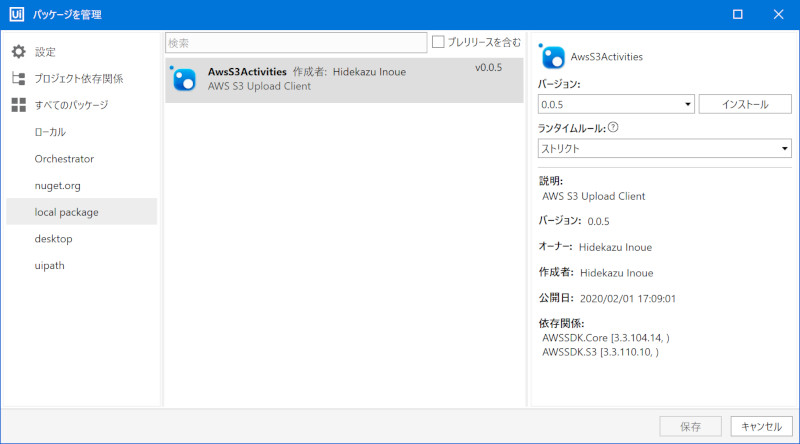The image size is (800, 444).
Task: Switch to the desktop package feed
Action: click(x=53, y=239)
